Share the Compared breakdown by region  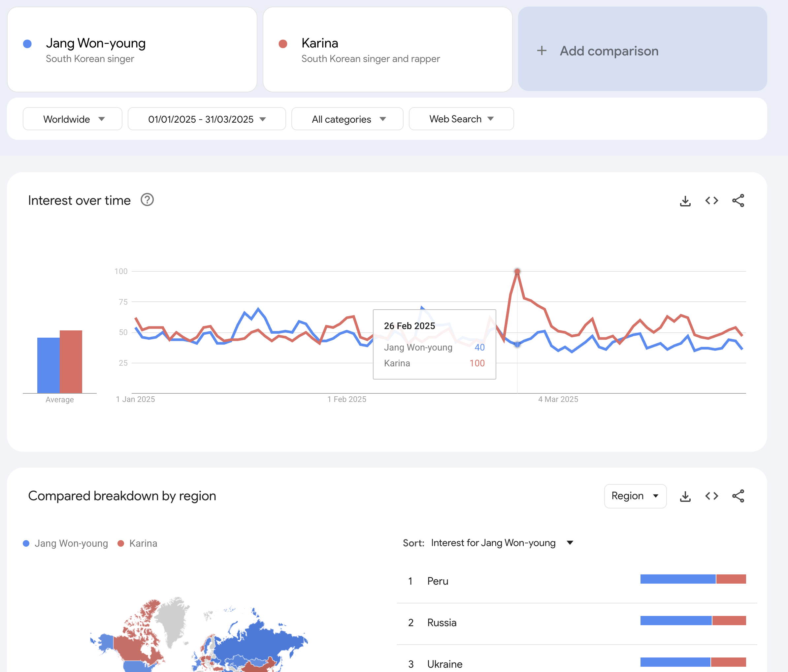738,496
